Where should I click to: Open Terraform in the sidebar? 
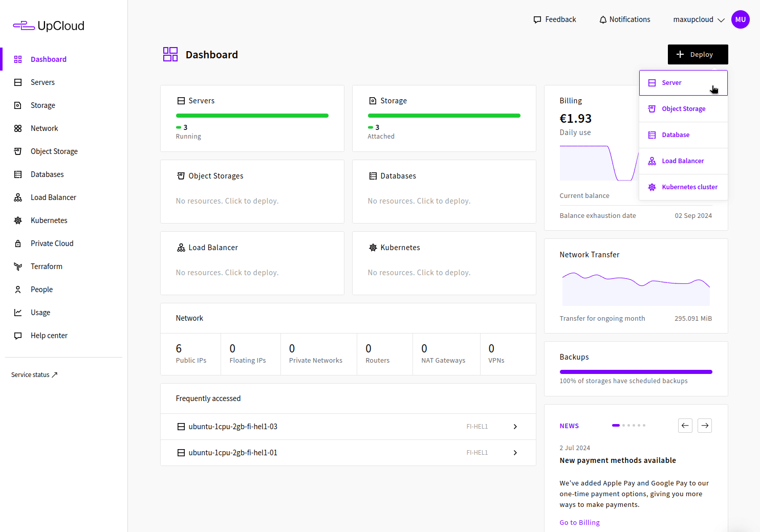(x=63, y=267)
